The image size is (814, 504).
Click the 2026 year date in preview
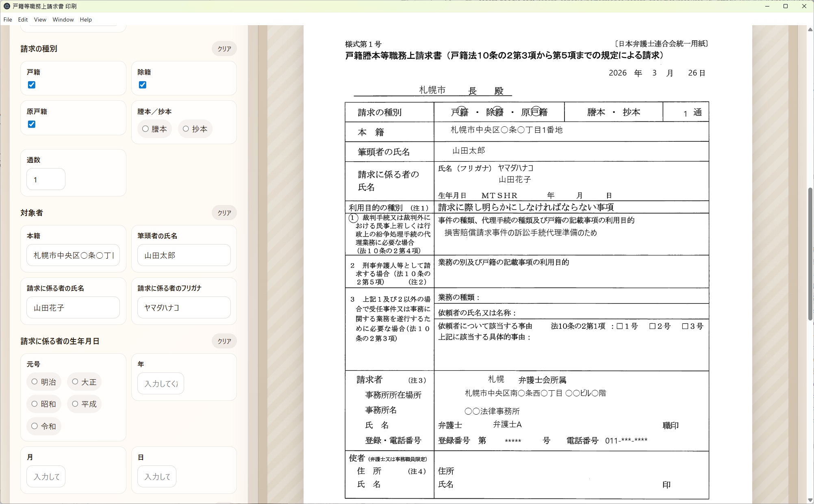pos(618,73)
